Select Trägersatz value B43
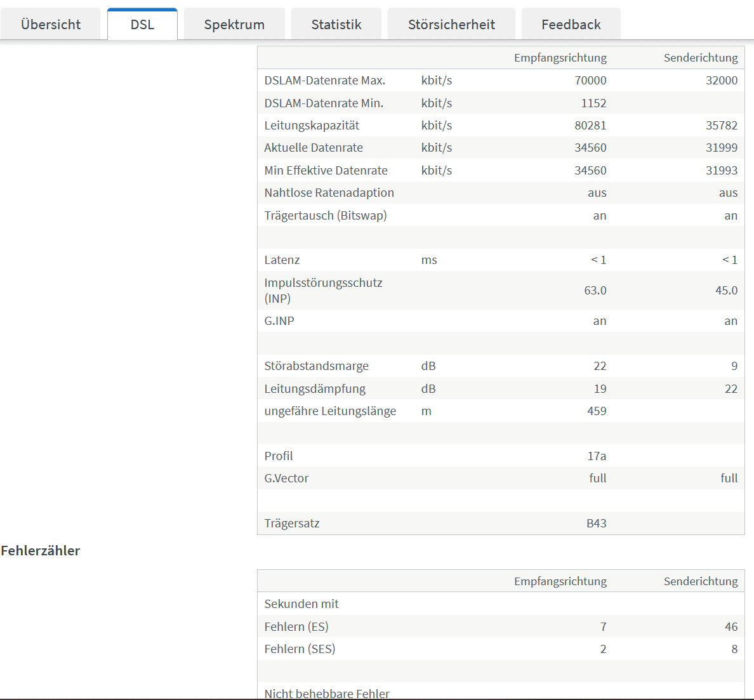Image resolution: width=754 pixels, height=700 pixels. pos(596,523)
